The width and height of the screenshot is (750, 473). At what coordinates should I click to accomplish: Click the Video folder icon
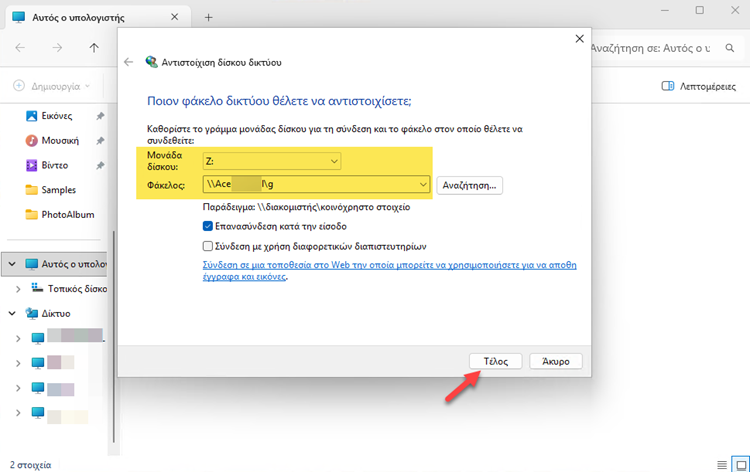tap(31, 165)
